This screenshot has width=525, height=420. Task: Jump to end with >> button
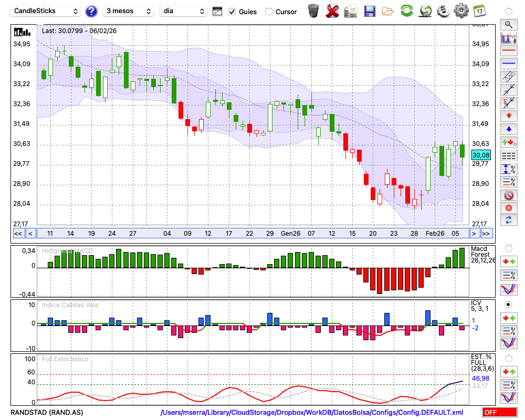pos(487,234)
